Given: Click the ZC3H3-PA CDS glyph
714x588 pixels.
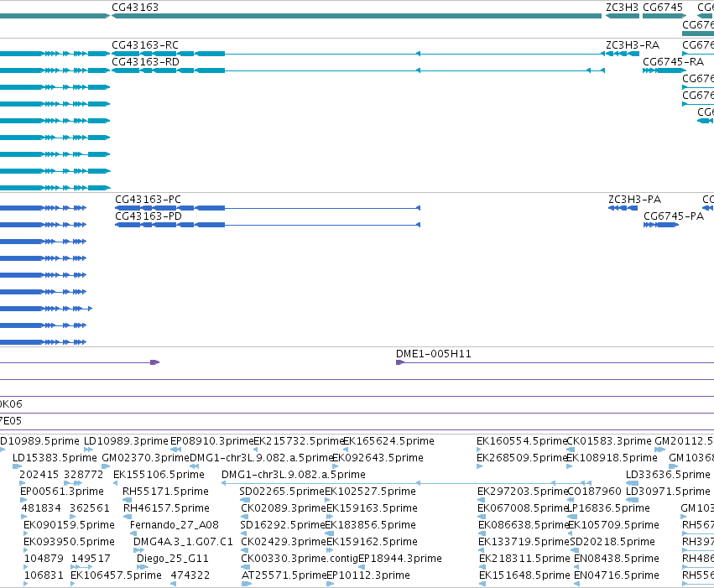Looking at the screenshot, I should (x=623, y=208).
